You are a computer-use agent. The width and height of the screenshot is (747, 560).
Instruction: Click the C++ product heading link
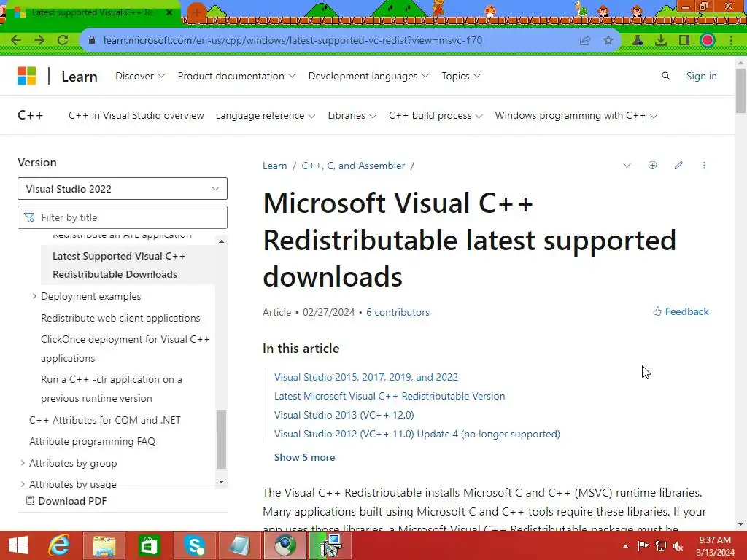click(x=30, y=115)
